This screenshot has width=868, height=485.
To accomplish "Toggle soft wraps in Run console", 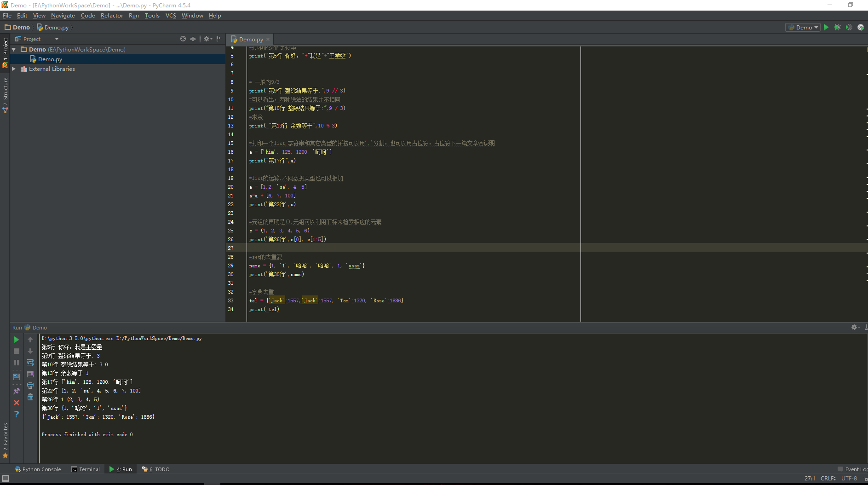I will (x=30, y=363).
